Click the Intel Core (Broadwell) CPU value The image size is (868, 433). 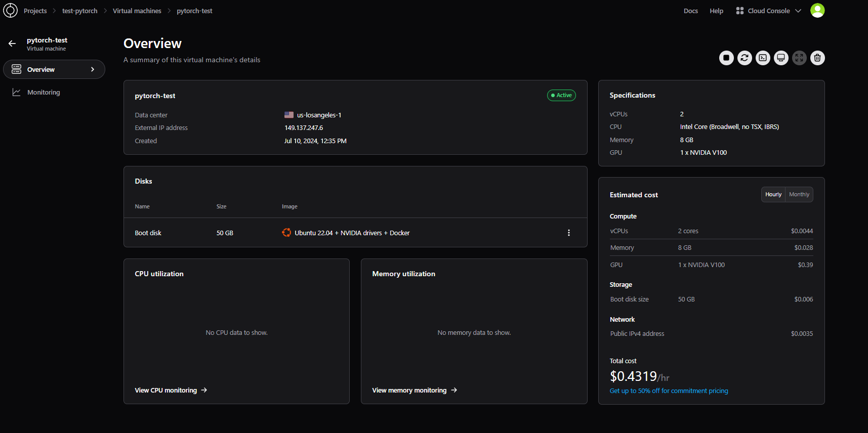pos(729,127)
